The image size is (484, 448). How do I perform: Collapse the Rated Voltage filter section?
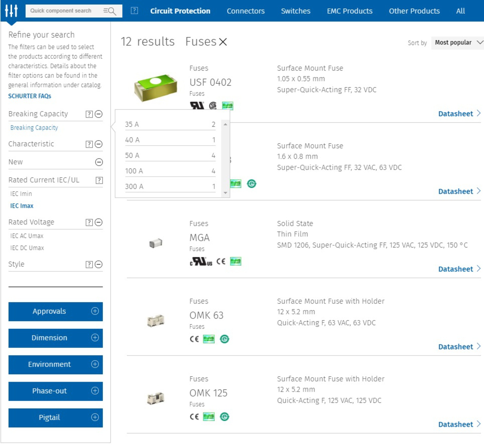click(x=99, y=222)
